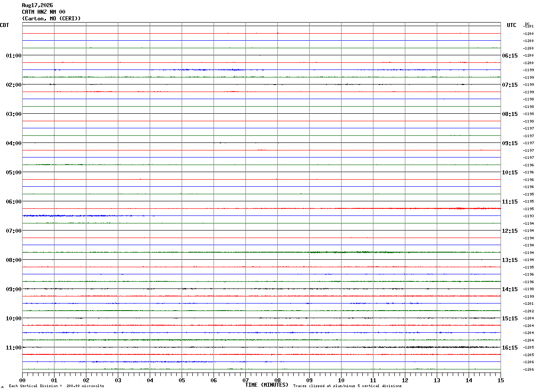Click the minute 15 tick label on the x-axis
This screenshot has height=392, width=536.
coord(501,380)
